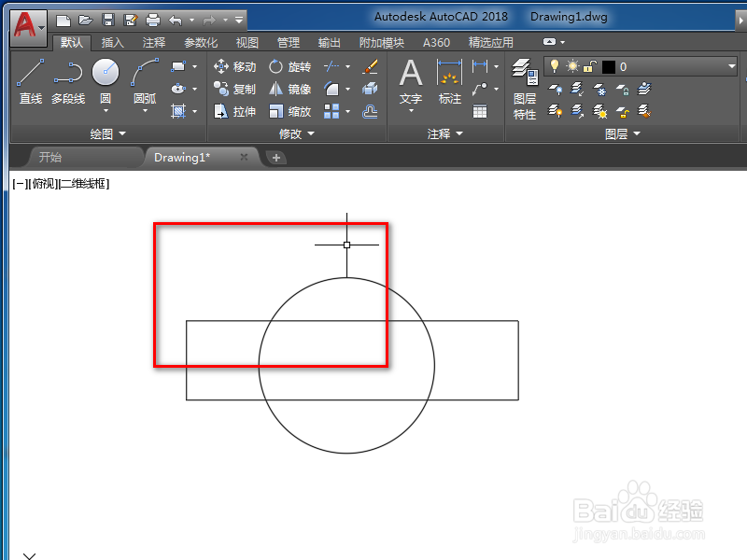Start the Rotate (旋转) command
Image resolution: width=747 pixels, height=560 pixels.
click(289, 66)
